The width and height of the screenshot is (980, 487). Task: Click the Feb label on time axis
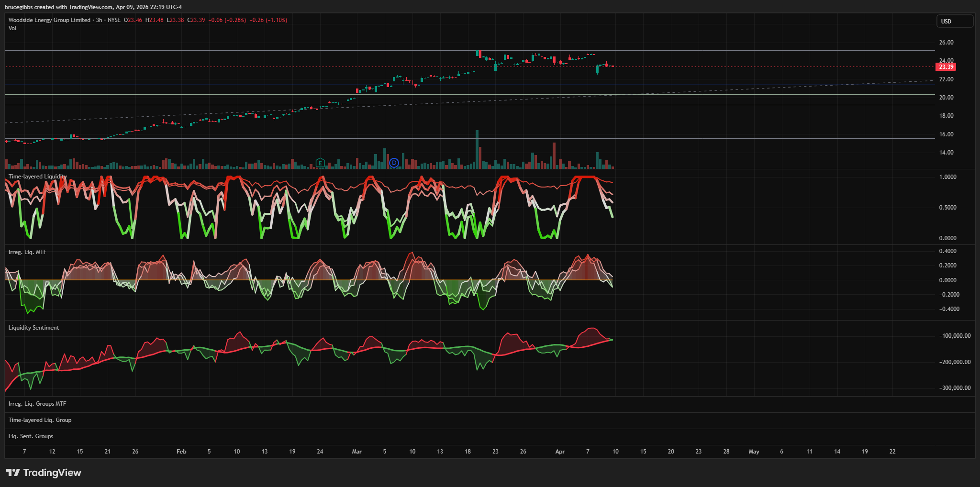coord(181,452)
